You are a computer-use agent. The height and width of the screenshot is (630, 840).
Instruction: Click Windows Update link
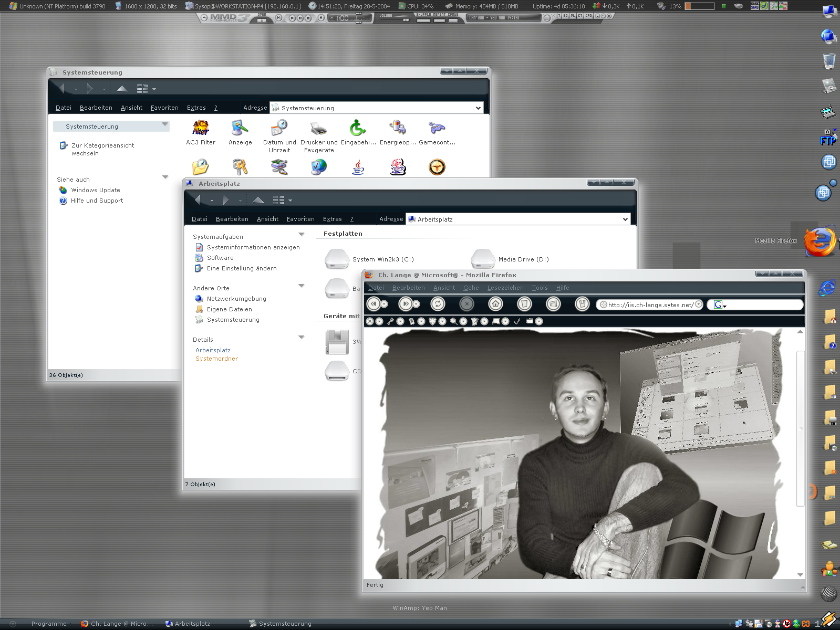[x=96, y=190]
